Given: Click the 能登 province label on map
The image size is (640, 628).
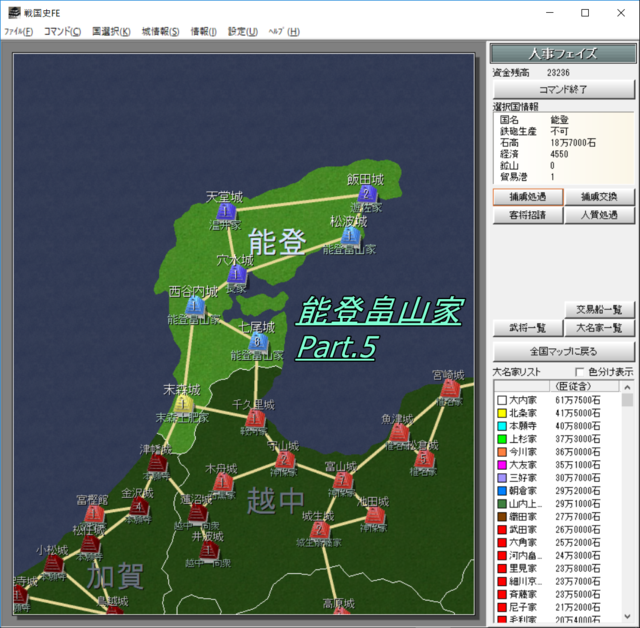Looking at the screenshot, I should pyautogui.click(x=278, y=242).
